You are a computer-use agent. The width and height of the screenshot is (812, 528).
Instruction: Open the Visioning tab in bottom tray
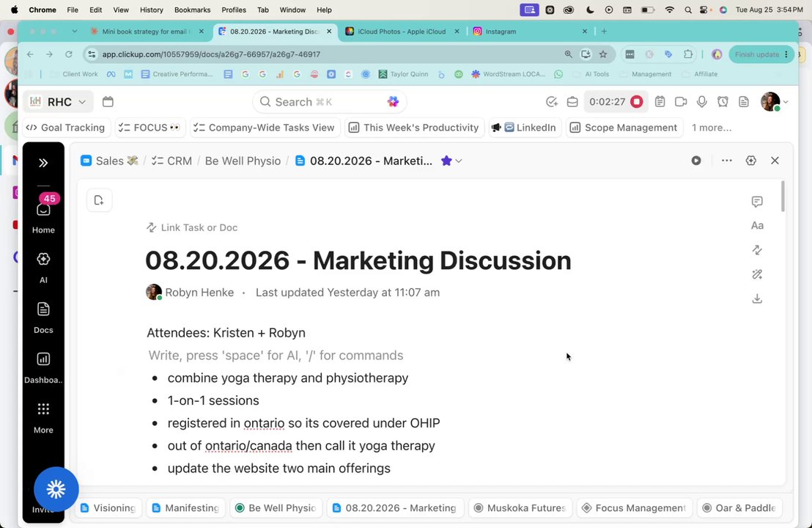tap(108, 507)
